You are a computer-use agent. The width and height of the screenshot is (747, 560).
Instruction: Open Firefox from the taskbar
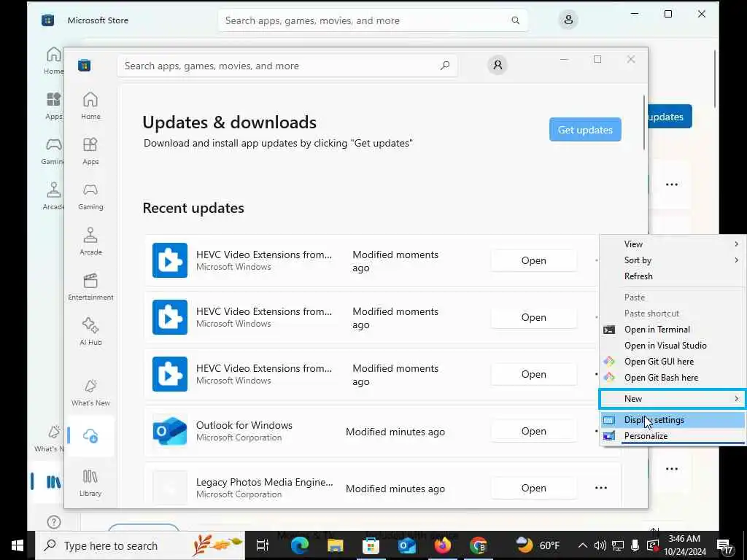442,545
